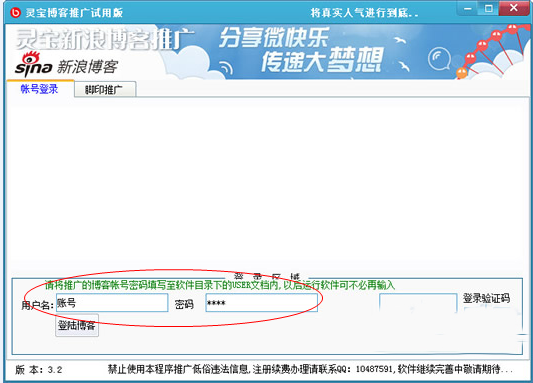Click the 登陆博客 login button
The height and width of the screenshot is (383, 533).
(x=77, y=325)
